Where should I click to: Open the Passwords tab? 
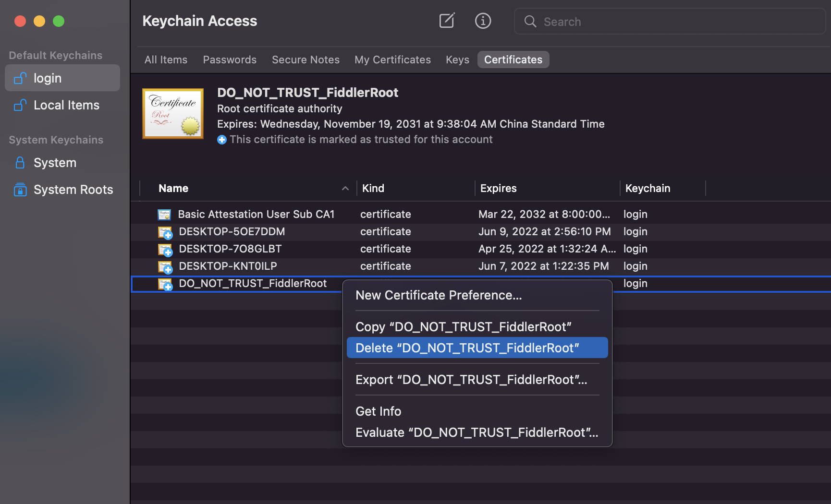point(230,60)
